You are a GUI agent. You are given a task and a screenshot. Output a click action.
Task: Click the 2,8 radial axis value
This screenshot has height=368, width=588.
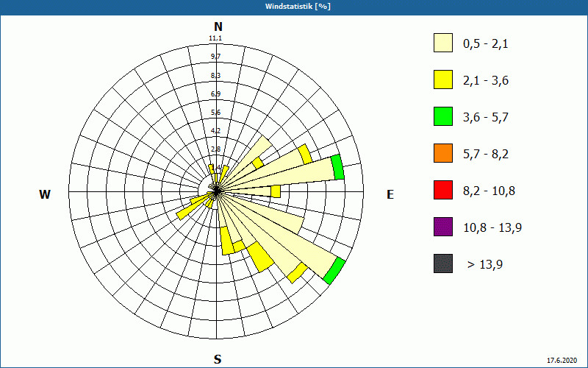(x=215, y=149)
